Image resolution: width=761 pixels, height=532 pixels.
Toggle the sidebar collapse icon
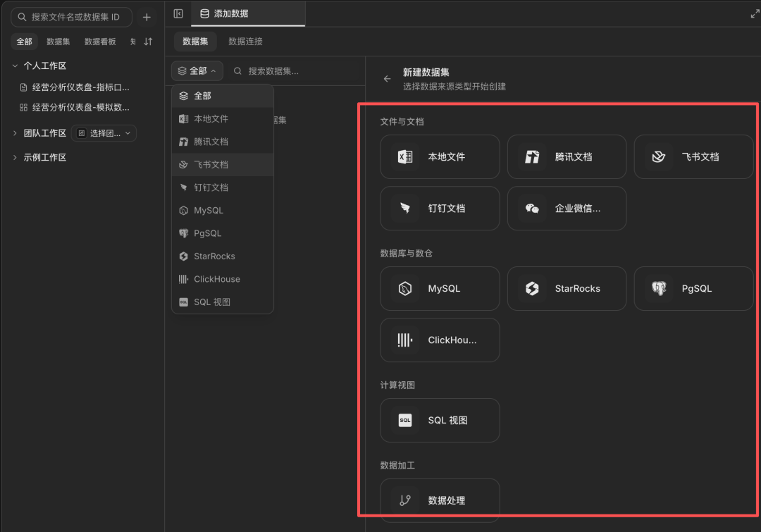(x=178, y=13)
